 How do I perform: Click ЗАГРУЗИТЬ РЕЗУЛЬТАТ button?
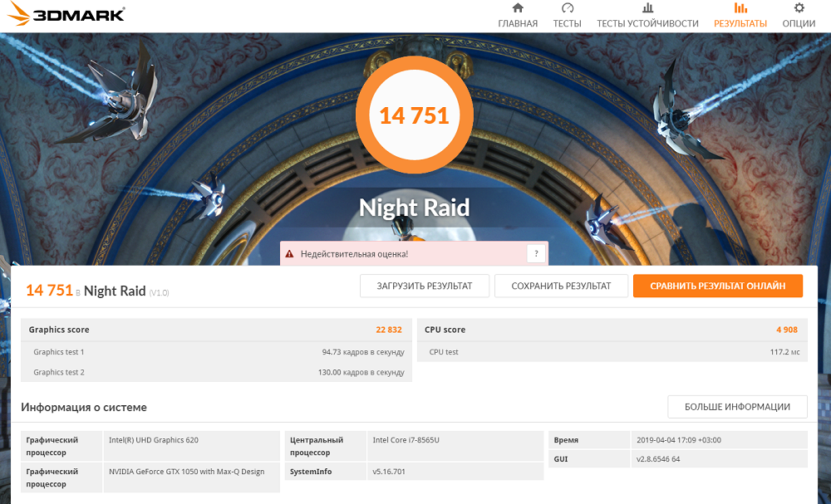(x=425, y=286)
